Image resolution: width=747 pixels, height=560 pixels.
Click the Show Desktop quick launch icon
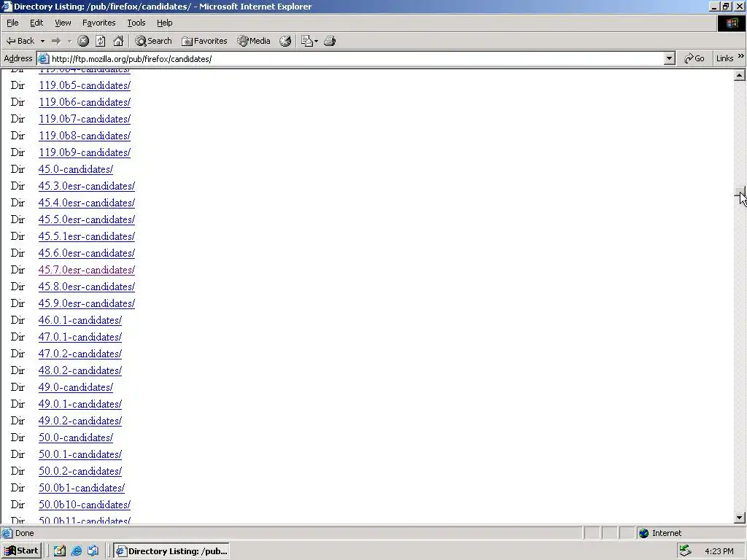tap(60, 551)
